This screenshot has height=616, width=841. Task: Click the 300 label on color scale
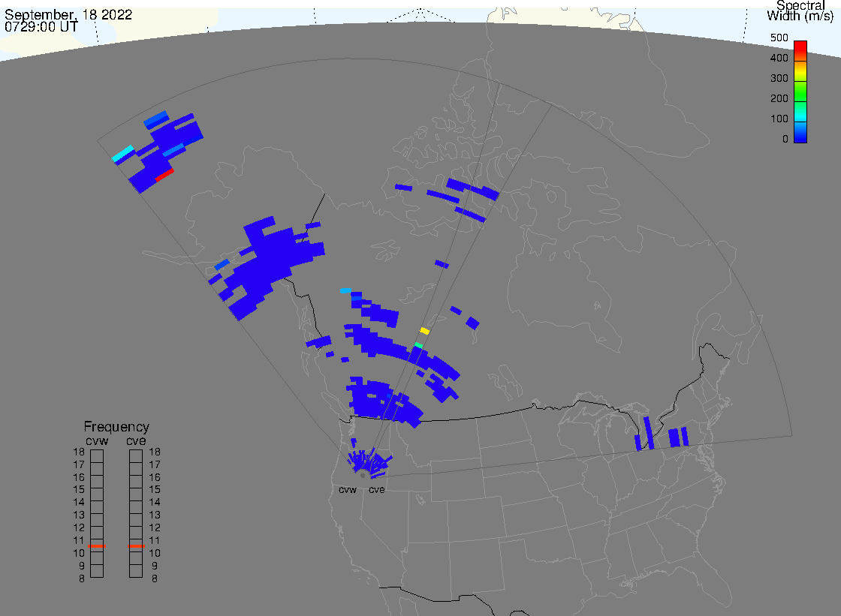click(x=779, y=78)
